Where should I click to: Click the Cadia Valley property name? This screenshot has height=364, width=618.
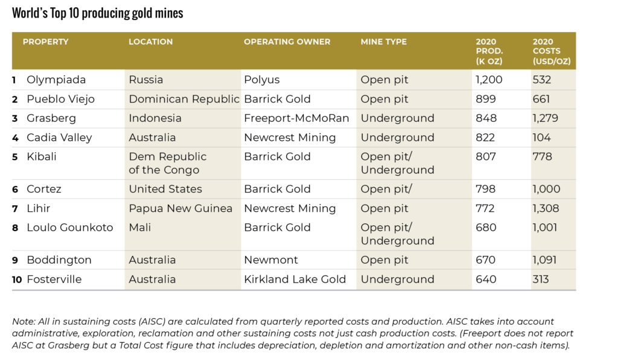pyautogui.click(x=59, y=138)
